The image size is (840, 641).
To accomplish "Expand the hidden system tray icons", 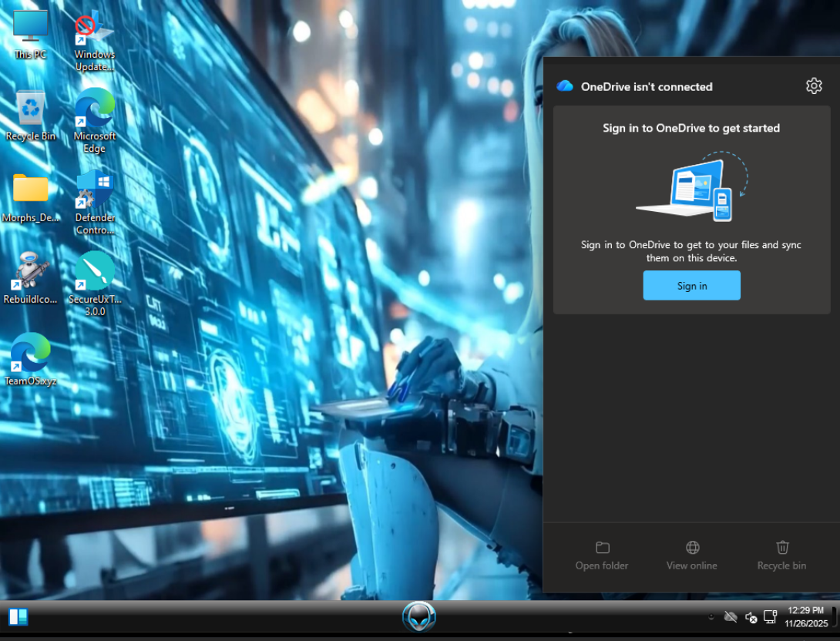I will point(711,617).
